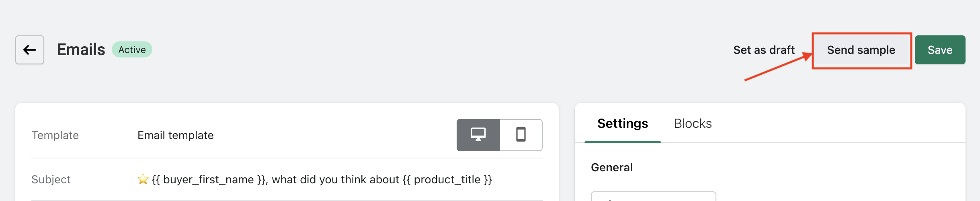Viewport: 980px width, 201px height.
Task: Click the Template row label
Action: click(x=55, y=135)
